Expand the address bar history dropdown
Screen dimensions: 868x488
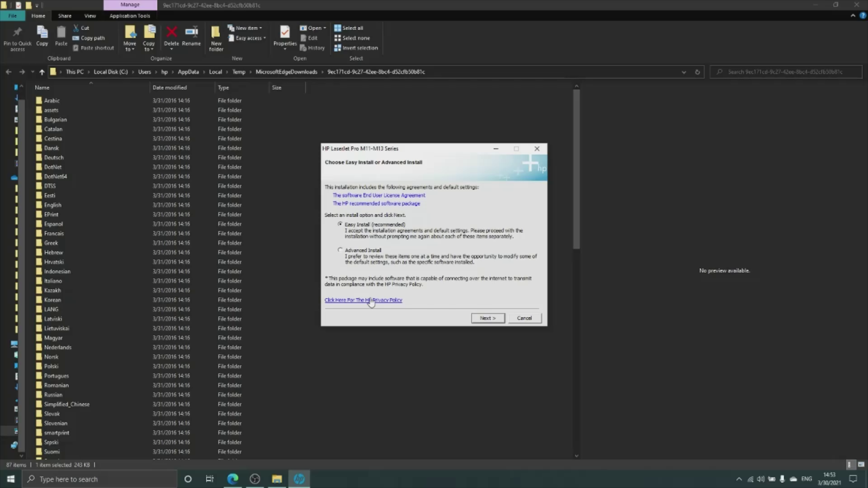684,72
